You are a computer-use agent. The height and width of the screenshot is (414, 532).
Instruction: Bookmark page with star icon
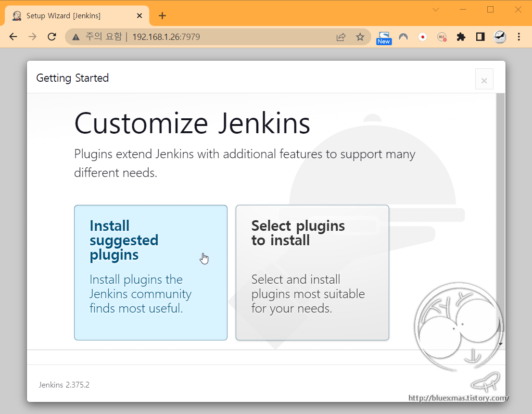point(360,37)
